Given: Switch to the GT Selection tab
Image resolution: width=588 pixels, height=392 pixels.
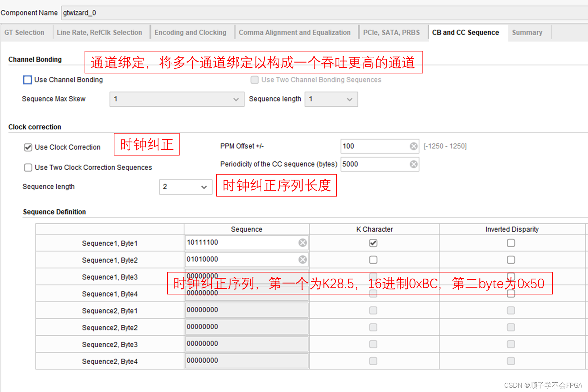Looking at the screenshot, I should click(x=24, y=32).
